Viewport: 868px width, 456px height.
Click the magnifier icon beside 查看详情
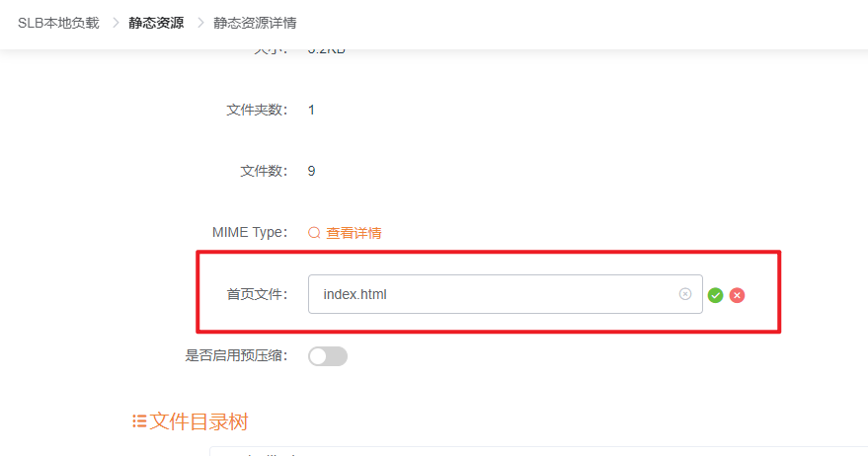coord(314,233)
